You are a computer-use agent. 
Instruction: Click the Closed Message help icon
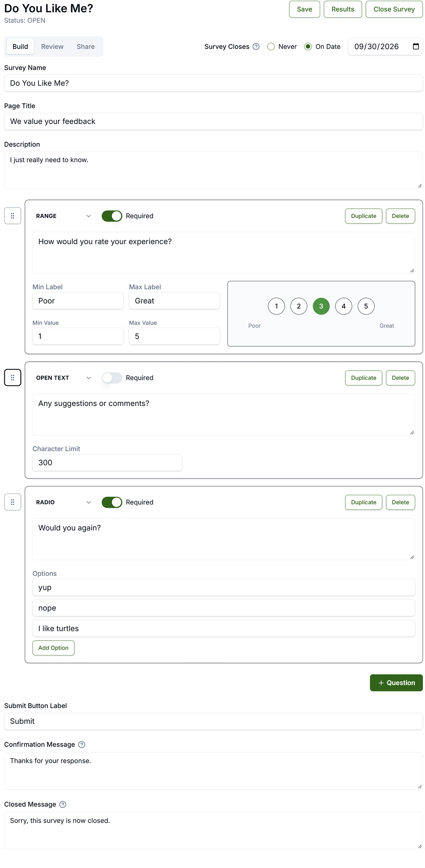tap(63, 804)
